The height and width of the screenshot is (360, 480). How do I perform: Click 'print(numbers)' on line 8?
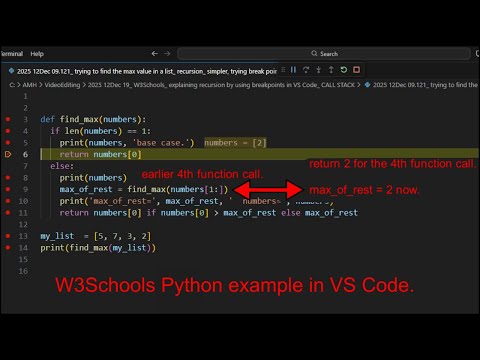tap(93, 178)
